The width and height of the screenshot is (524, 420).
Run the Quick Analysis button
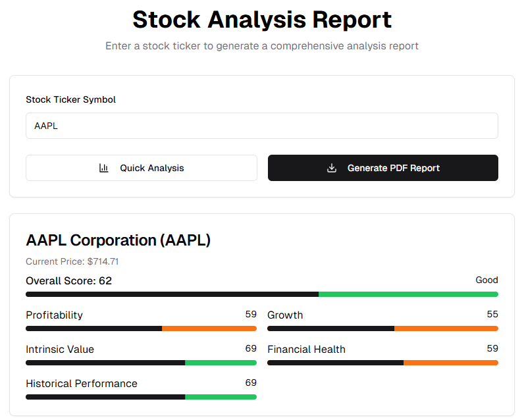point(142,168)
